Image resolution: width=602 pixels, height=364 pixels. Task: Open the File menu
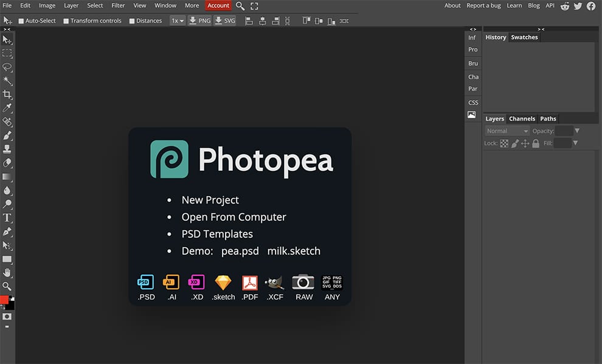point(7,5)
